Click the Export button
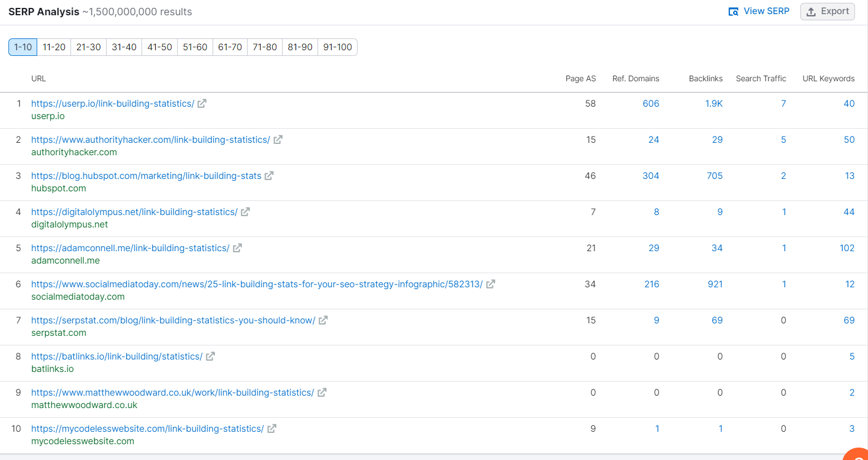 point(827,11)
